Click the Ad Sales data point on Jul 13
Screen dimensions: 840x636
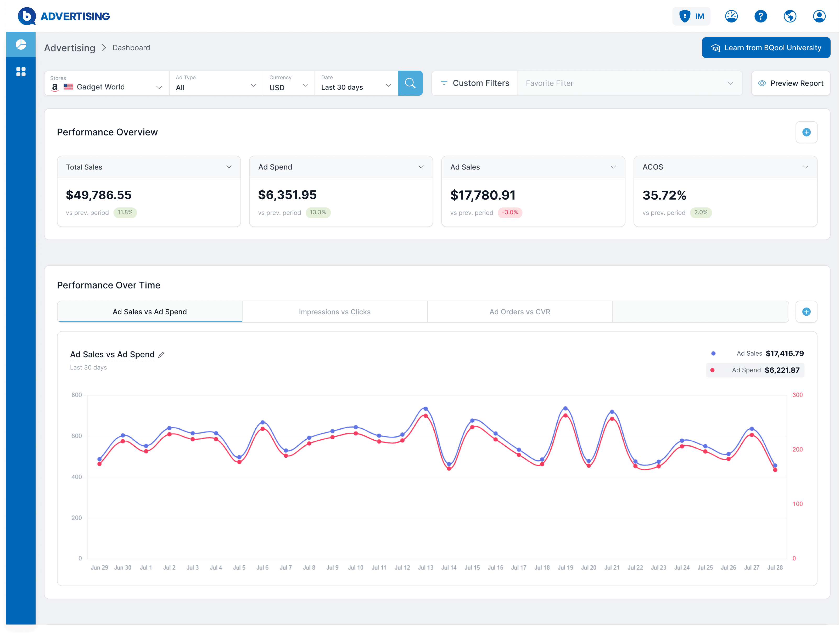point(425,409)
